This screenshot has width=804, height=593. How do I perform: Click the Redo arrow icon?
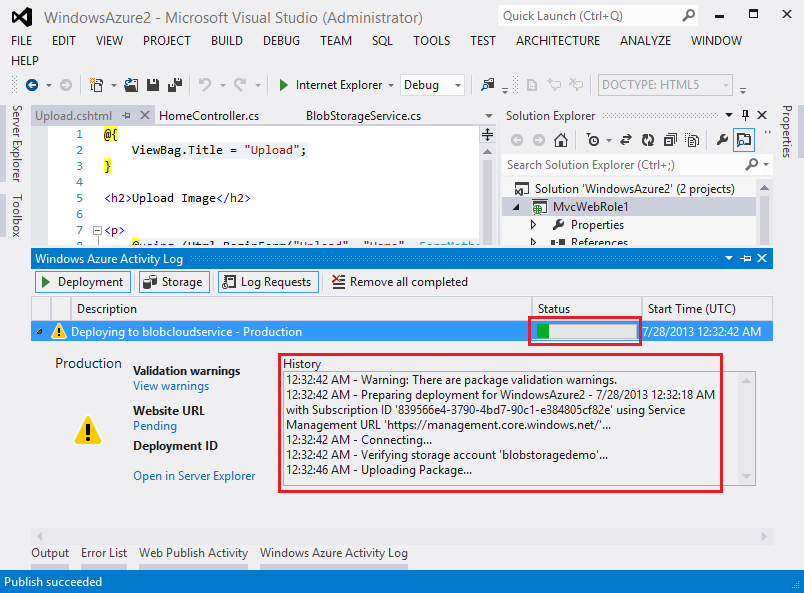point(240,85)
